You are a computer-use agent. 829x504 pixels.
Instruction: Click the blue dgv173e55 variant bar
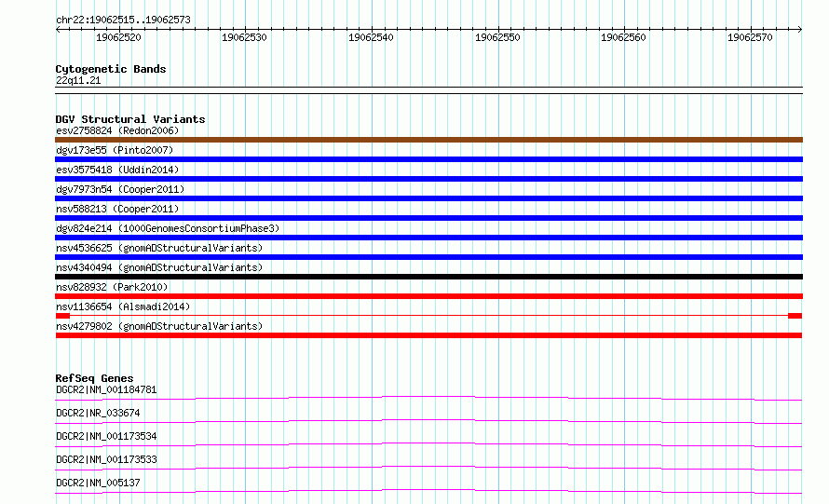428,159
